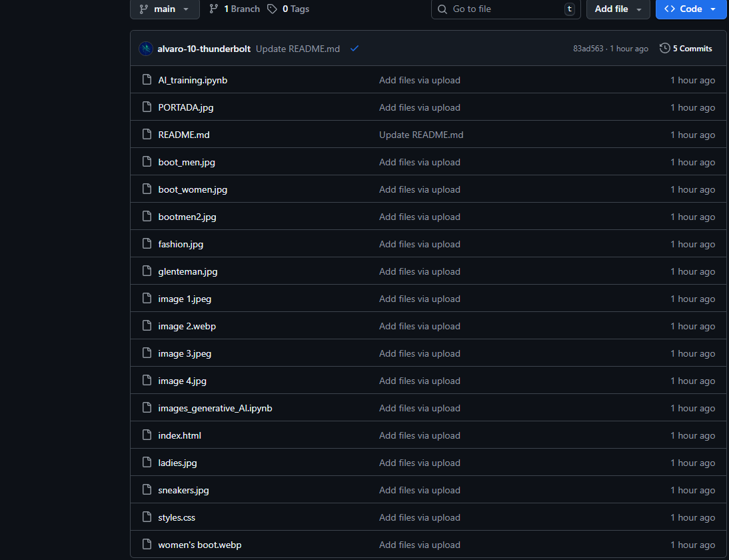Click file icon next to image 3.jpeg
The height and width of the screenshot is (560, 729).
[x=147, y=353]
